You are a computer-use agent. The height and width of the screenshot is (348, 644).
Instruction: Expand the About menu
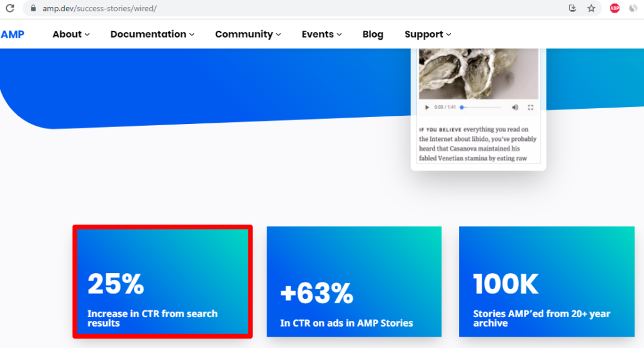coord(70,34)
